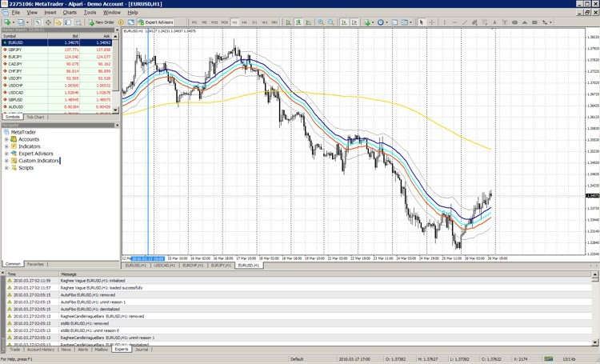Click the New Order toolbar button
Image resolution: width=600 pixels, height=364 pixels.
pyautogui.click(x=102, y=22)
